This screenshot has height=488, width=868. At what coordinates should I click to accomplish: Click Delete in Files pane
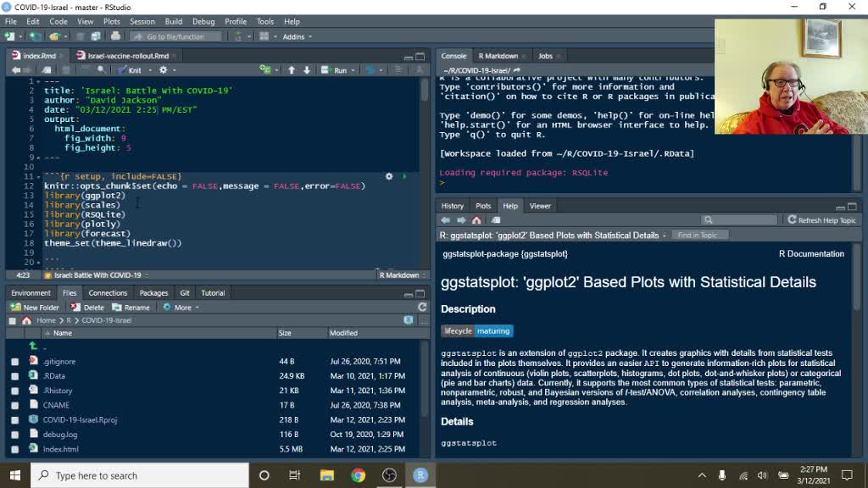coord(87,308)
